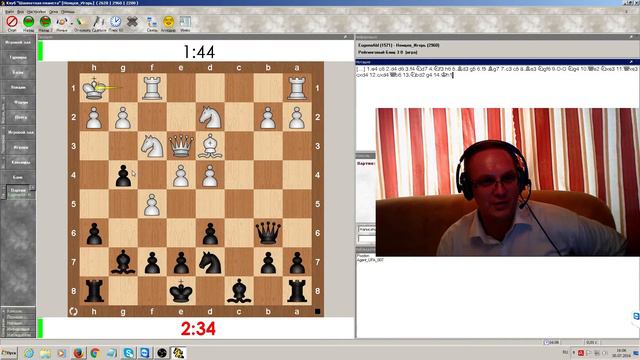This screenshot has width=640, height=360.
Task: Click the topmost left sidebar button
Action: pos(18,42)
